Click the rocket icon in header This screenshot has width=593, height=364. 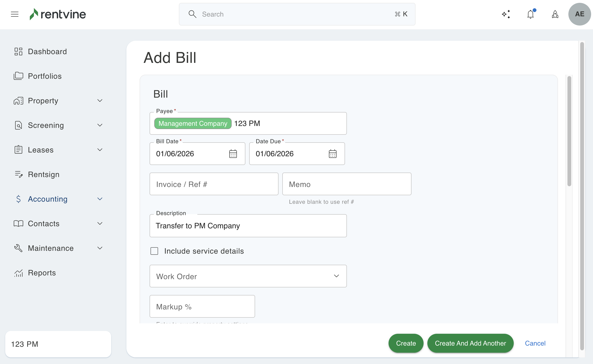[x=555, y=14]
